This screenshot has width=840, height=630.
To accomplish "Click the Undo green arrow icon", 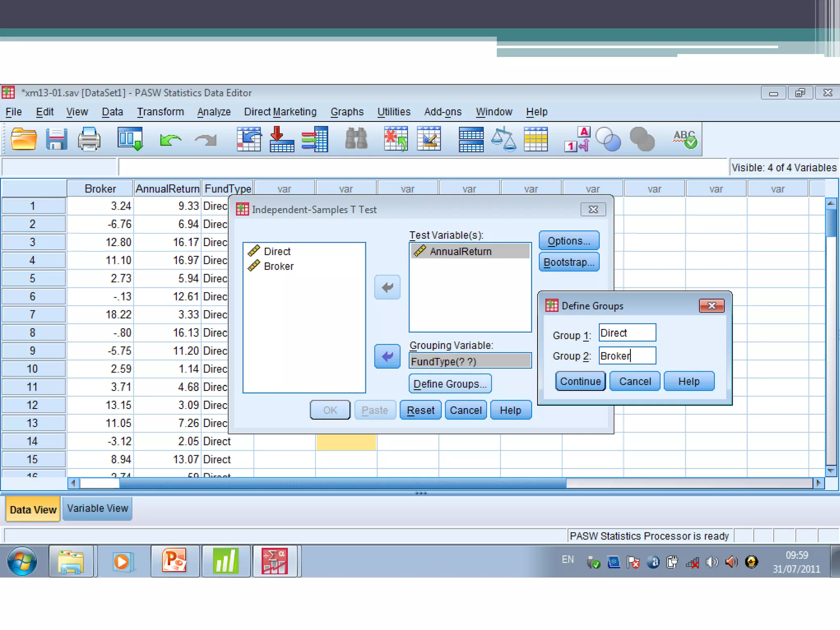I will point(170,140).
